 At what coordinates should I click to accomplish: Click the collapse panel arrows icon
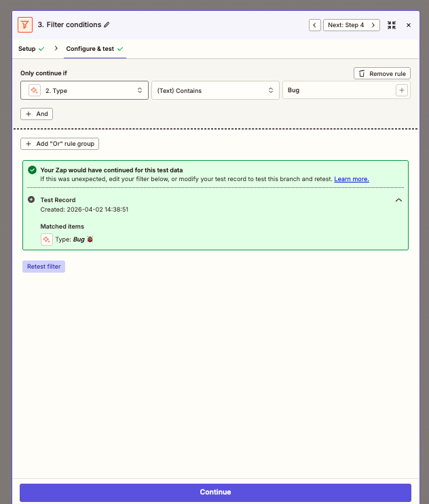(392, 25)
